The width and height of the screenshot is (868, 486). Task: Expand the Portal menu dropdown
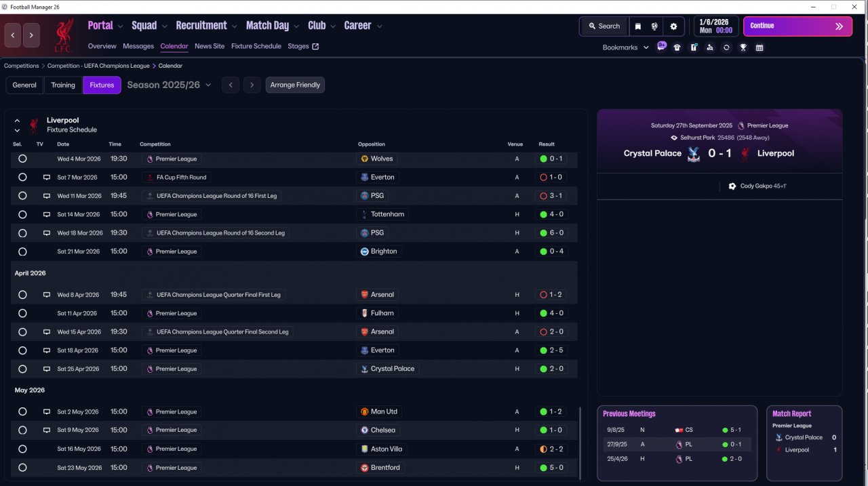(120, 26)
